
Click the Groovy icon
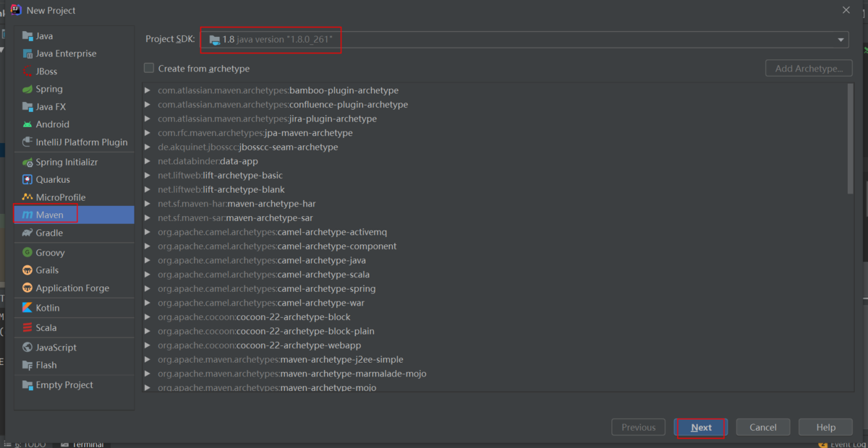(27, 252)
